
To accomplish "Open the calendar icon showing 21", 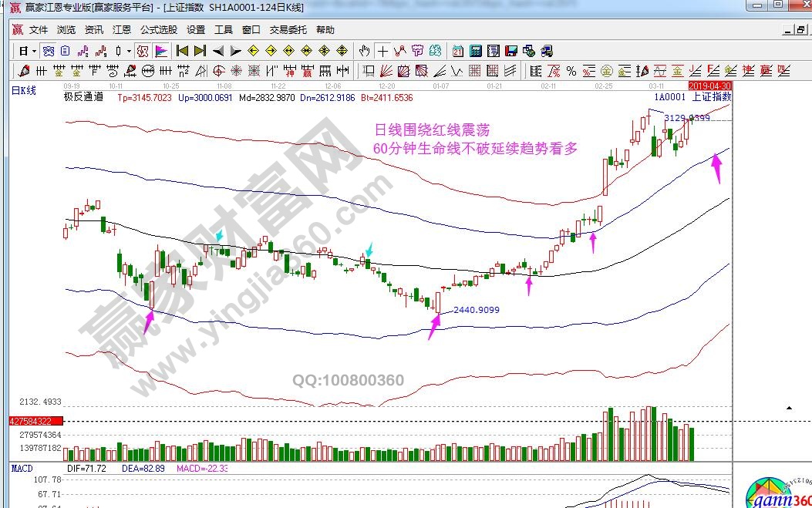I will pyautogui.click(x=458, y=52).
